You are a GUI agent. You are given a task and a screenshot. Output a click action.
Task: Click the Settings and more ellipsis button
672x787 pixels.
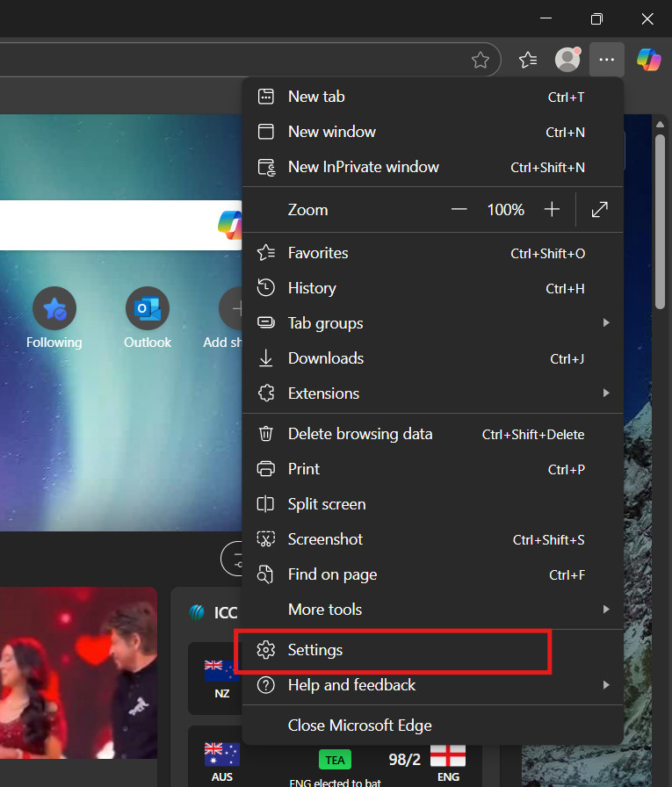(607, 60)
